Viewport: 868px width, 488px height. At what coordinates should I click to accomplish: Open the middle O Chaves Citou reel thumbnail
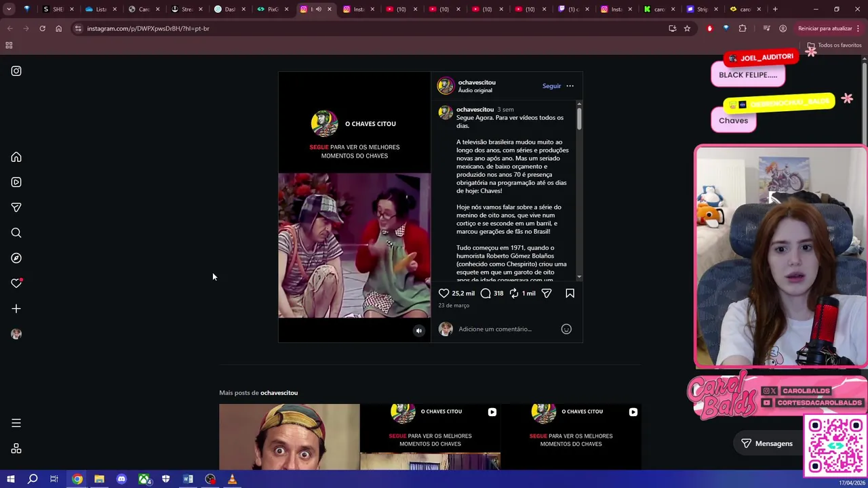430,436
